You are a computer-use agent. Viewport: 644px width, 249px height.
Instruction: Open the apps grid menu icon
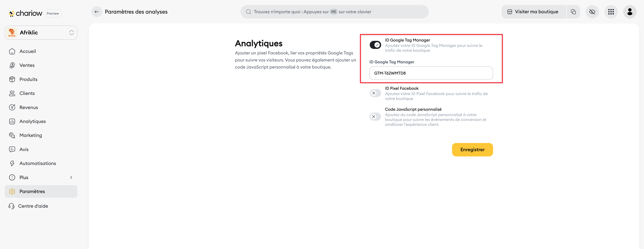(x=611, y=12)
